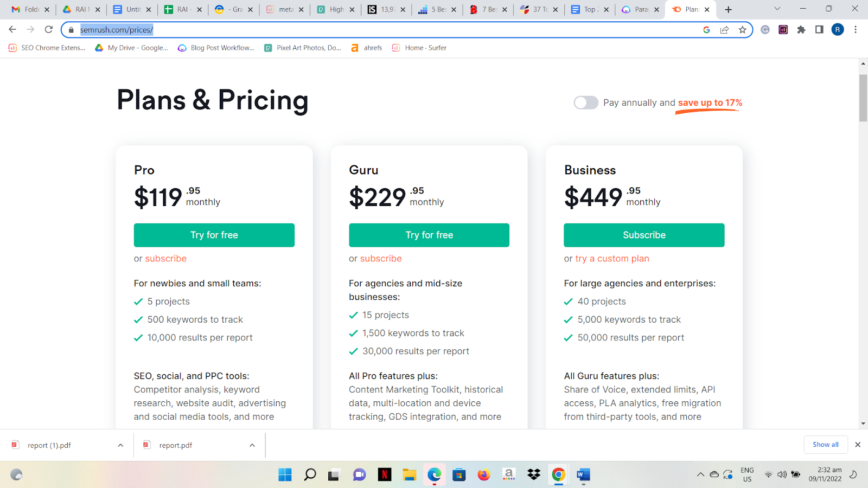This screenshot has width=868, height=488.
Task: Click the share page icon in the address bar
Action: pos(724,30)
